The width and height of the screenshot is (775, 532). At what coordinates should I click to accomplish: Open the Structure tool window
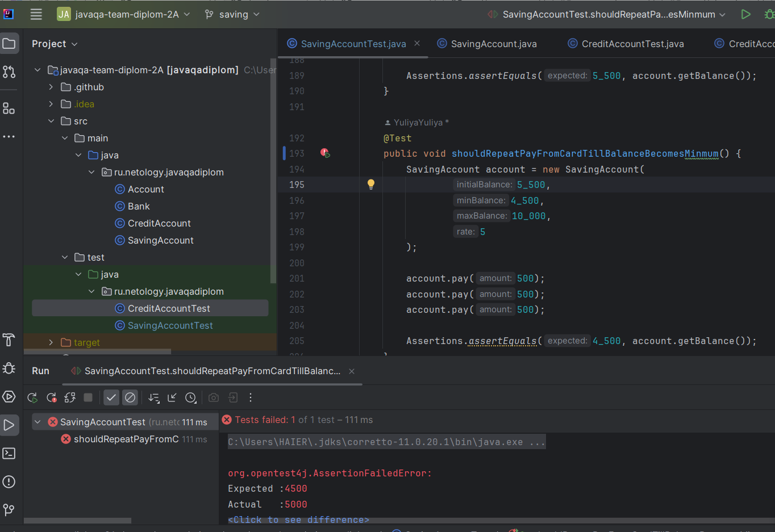(9, 108)
